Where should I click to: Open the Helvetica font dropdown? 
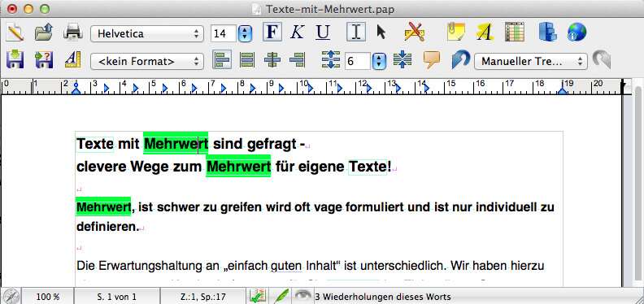147,33
